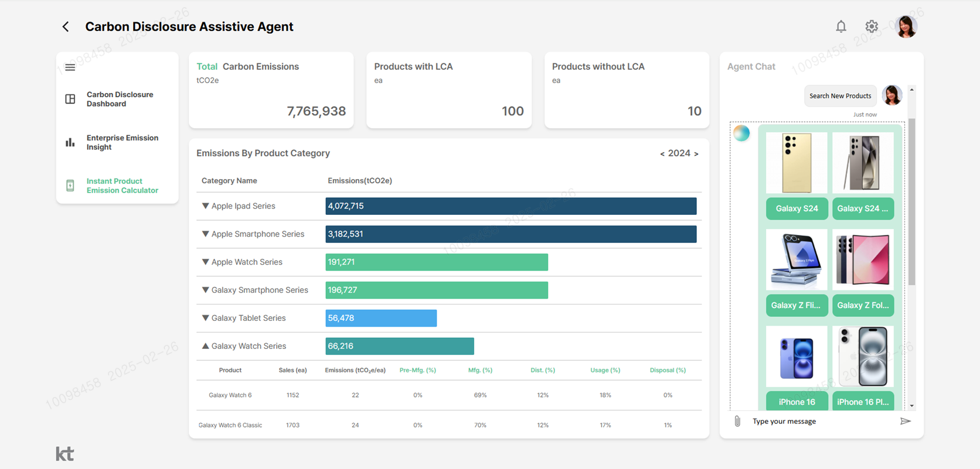The width and height of the screenshot is (980, 469).
Task: Click the Category Name column header
Action: coord(229,181)
